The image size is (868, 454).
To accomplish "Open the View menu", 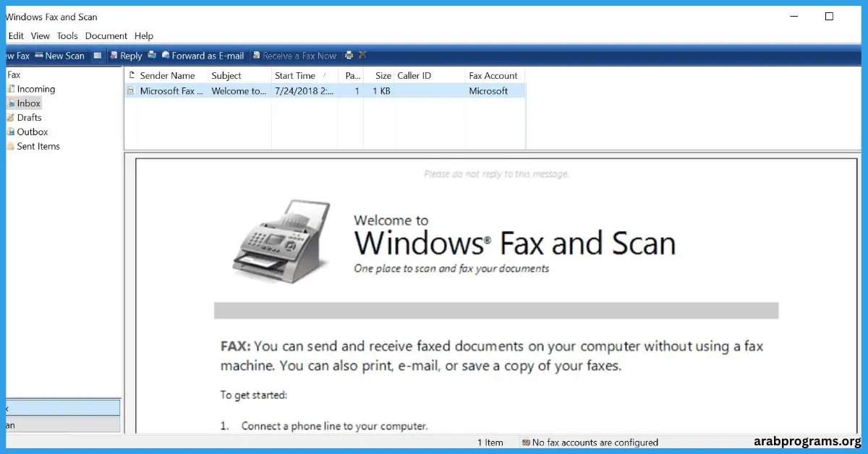I will coord(41,36).
